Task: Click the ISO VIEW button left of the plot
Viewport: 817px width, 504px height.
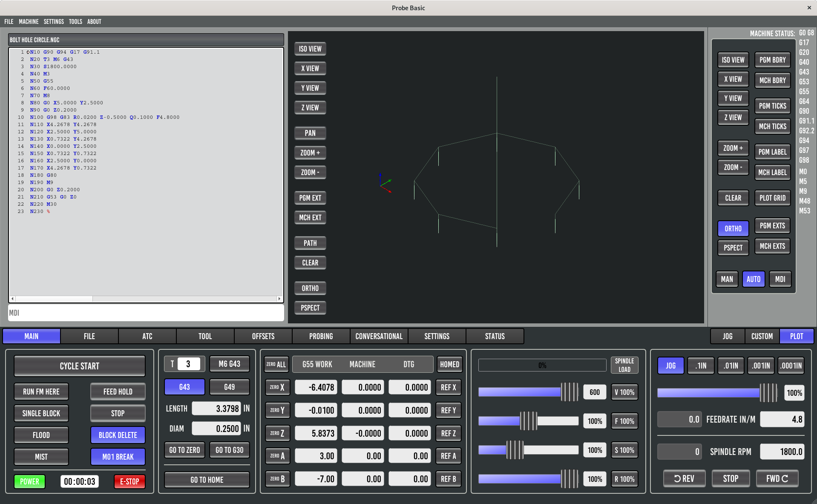Action: coord(310,49)
